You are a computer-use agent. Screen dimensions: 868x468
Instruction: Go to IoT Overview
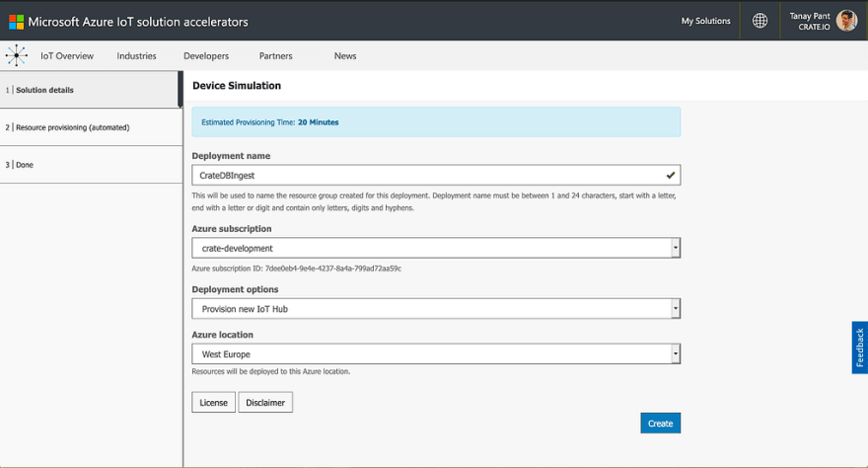67,56
